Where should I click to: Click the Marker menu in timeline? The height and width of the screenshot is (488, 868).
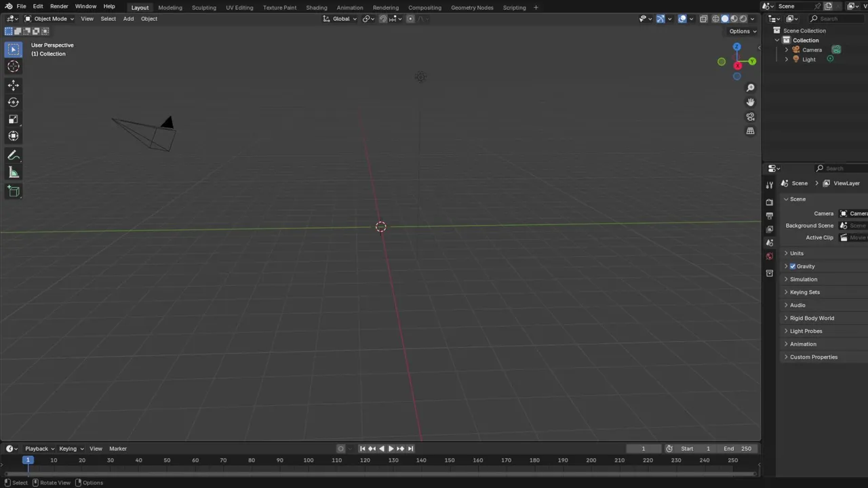(x=118, y=449)
